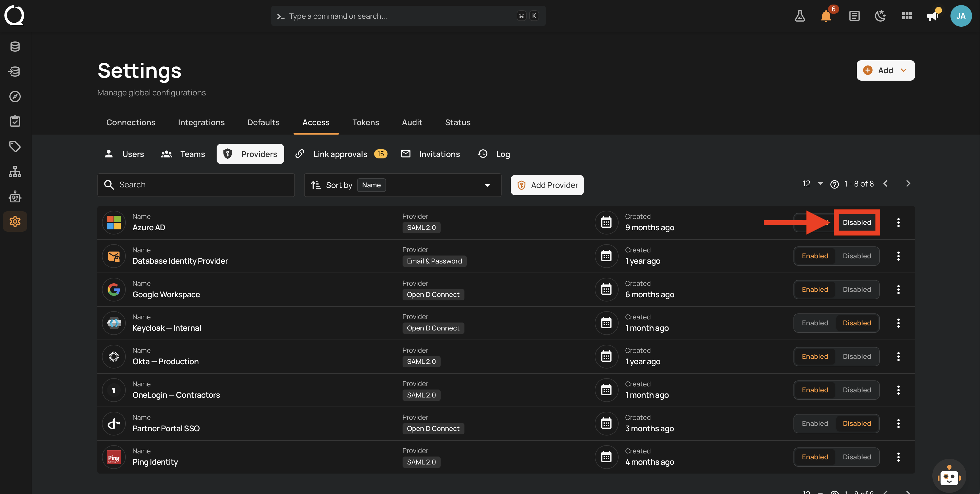
Task: Set Okta — Production to Disabled
Action: (x=857, y=357)
